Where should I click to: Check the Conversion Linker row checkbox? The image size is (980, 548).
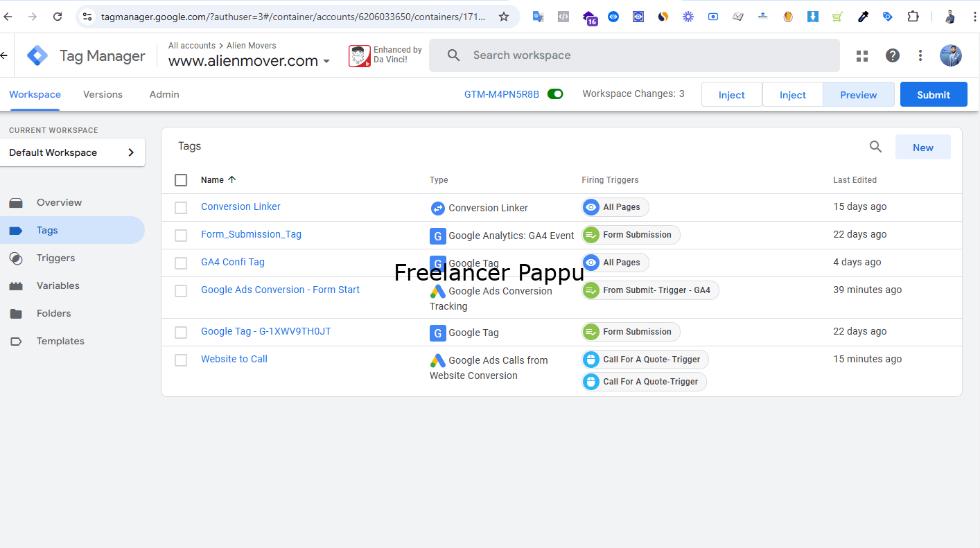(x=181, y=208)
